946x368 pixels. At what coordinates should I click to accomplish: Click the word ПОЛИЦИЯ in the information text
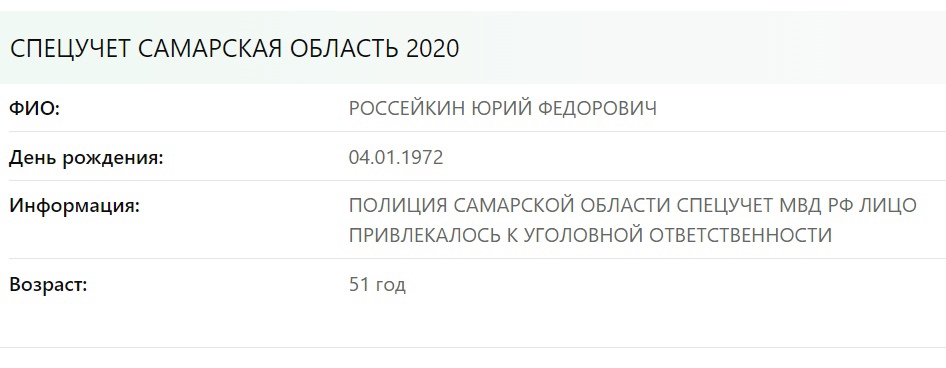pos(398,205)
